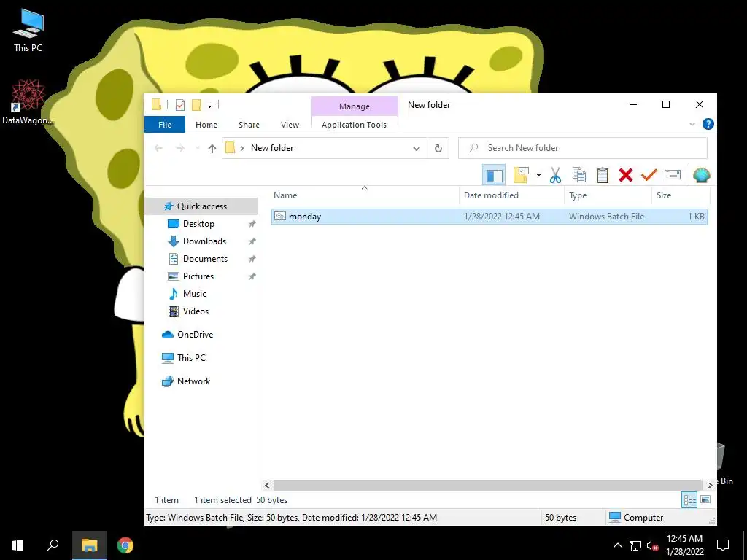Click the Manage contextual tab header

point(355,106)
